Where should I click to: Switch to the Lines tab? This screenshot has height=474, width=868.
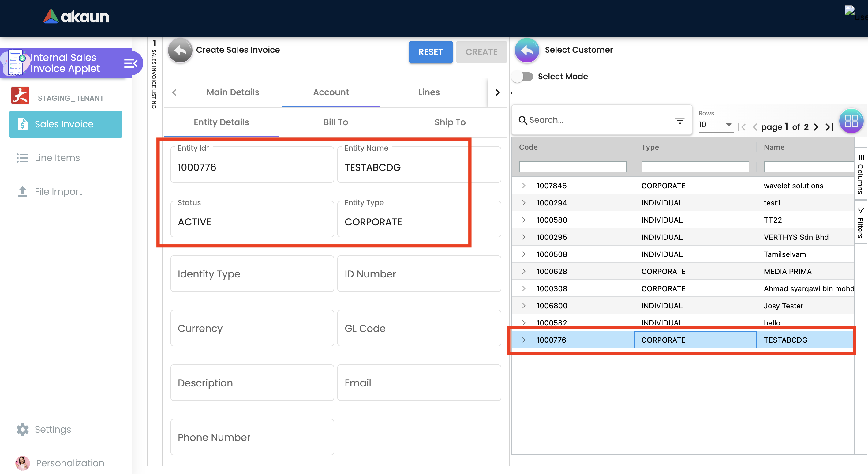[x=428, y=92]
